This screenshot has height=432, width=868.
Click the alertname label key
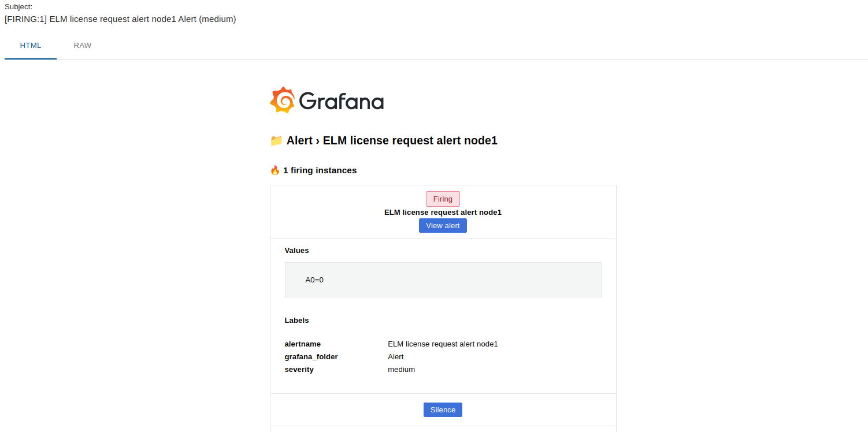303,344
